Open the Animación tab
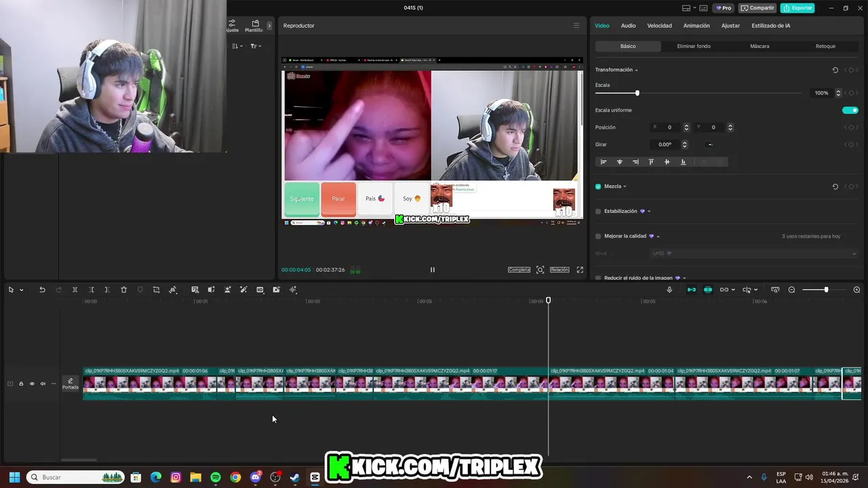Viewport: 868px width, 488px height. pyautogui.click(x=696, y=26)
